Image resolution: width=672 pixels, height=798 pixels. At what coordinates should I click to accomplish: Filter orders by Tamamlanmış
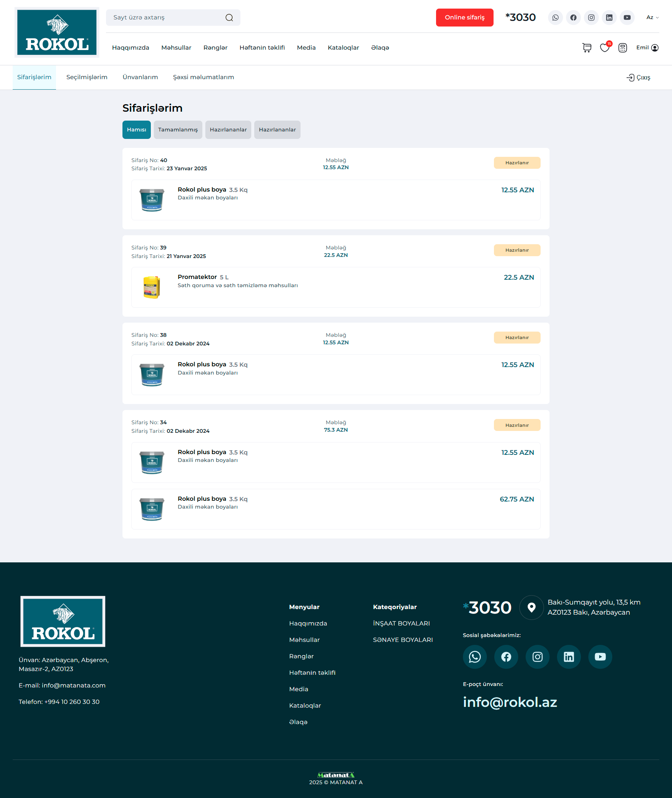tap(178, 130)
